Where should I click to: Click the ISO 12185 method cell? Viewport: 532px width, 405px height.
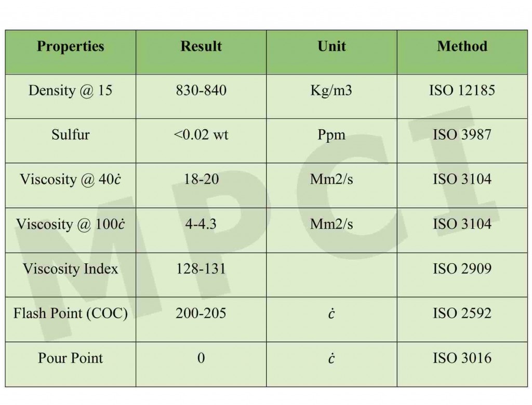point(462,91)
